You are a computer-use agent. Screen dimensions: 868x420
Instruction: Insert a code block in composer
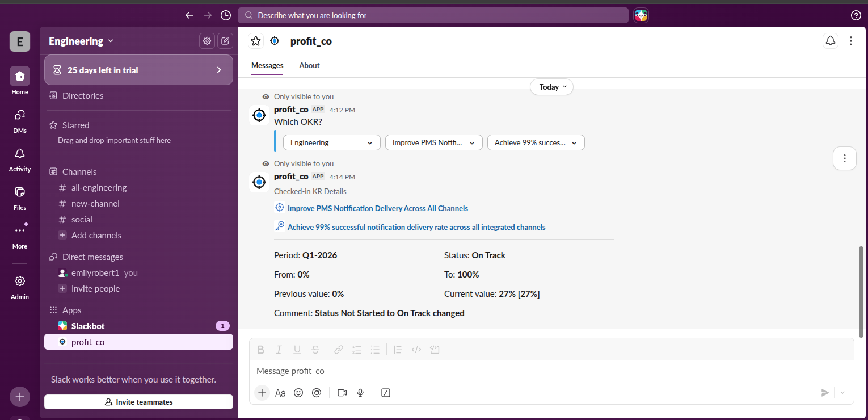(x=435, y=350)
